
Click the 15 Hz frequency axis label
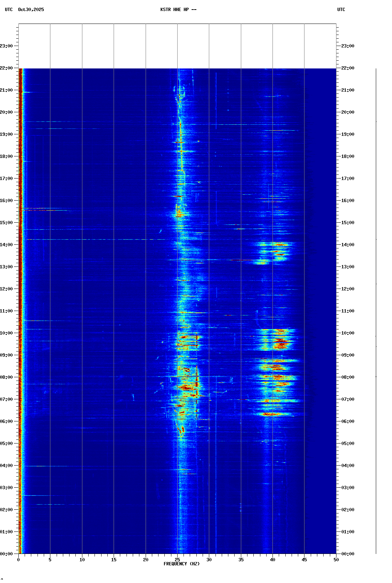[114, 560]
